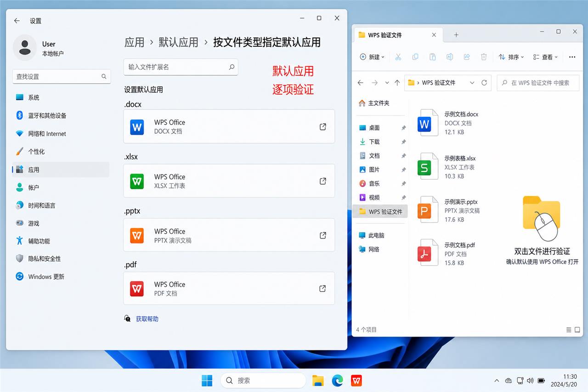Click the orange WPS icon under .pptx
The height and width of the screenshot is (392, 588).
coord(137,235)
